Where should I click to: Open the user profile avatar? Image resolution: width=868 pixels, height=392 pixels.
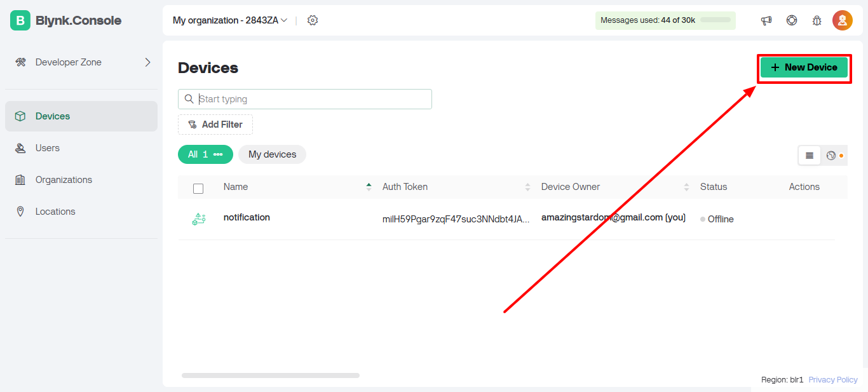coord(843,20)
